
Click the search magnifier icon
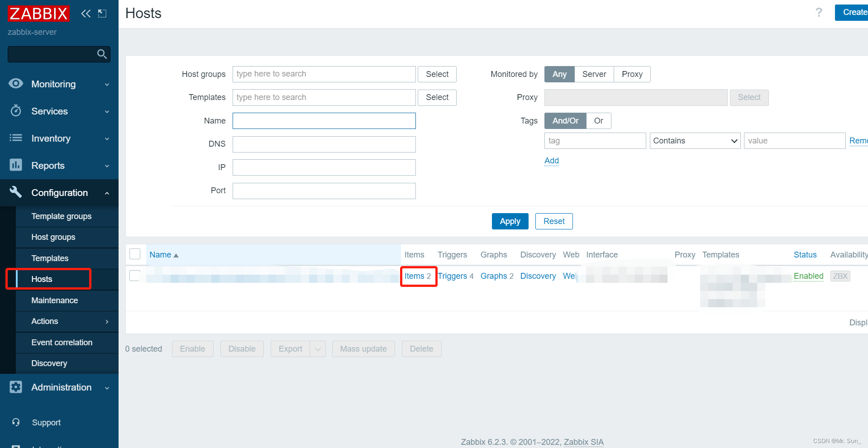click(x=101, y=54)
